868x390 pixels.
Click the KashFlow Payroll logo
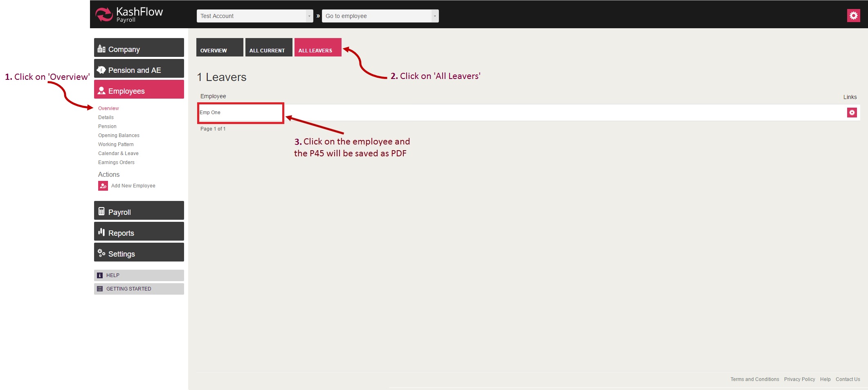[x=129, y=14]
